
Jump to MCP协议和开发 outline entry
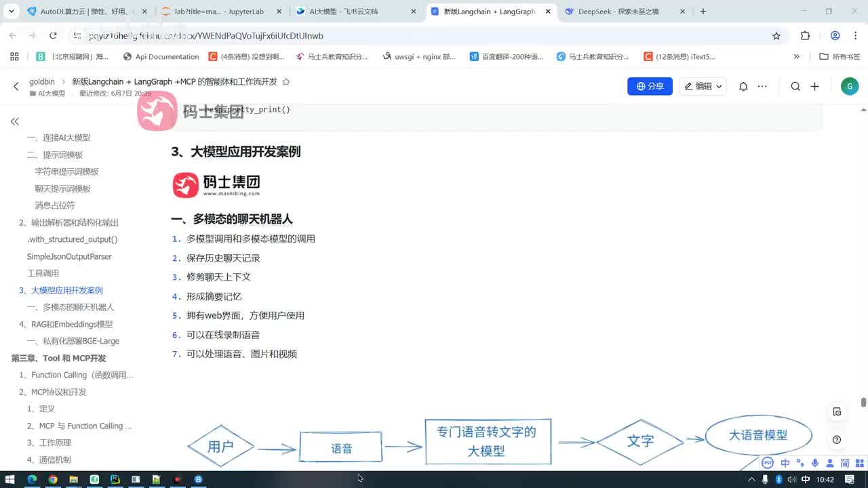[x=53, y=392]
